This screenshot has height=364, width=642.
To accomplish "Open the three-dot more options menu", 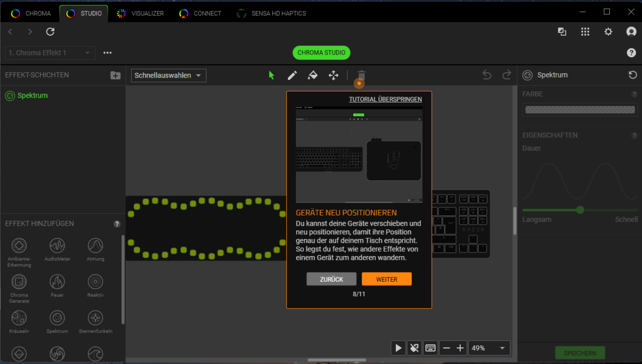I will tap(108, 53).
